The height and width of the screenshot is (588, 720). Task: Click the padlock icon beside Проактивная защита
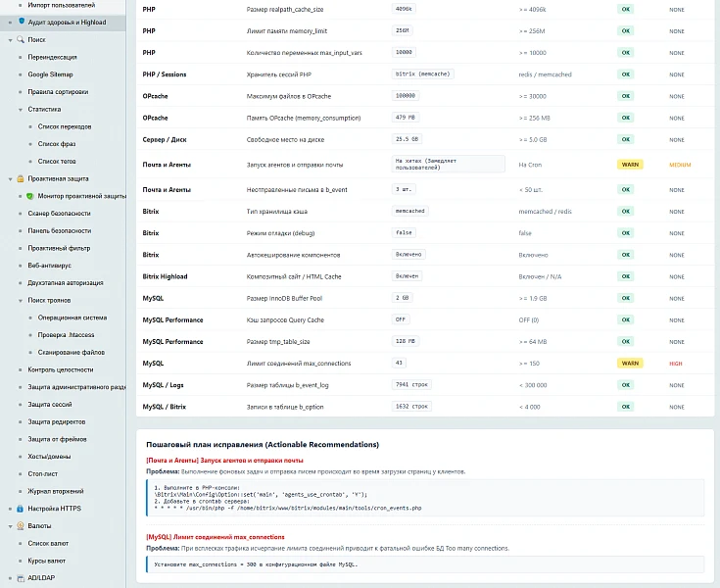pyautogui.click(x=21, y=178)
